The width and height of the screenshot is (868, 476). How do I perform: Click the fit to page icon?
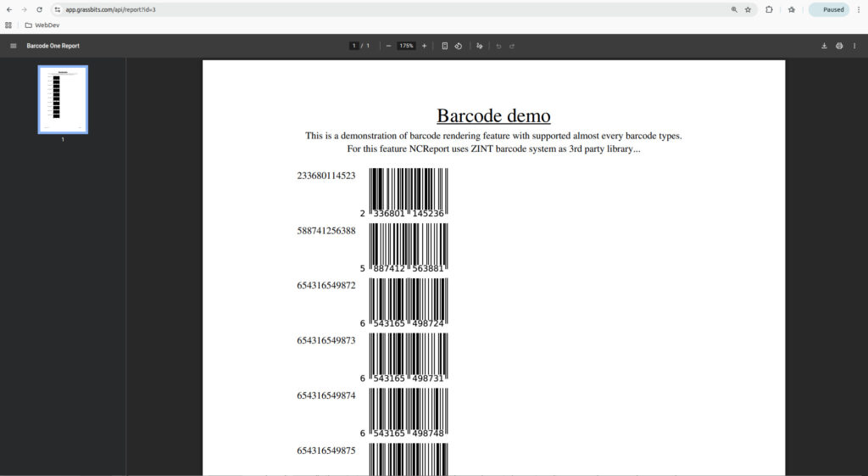(x=445, y=46)
